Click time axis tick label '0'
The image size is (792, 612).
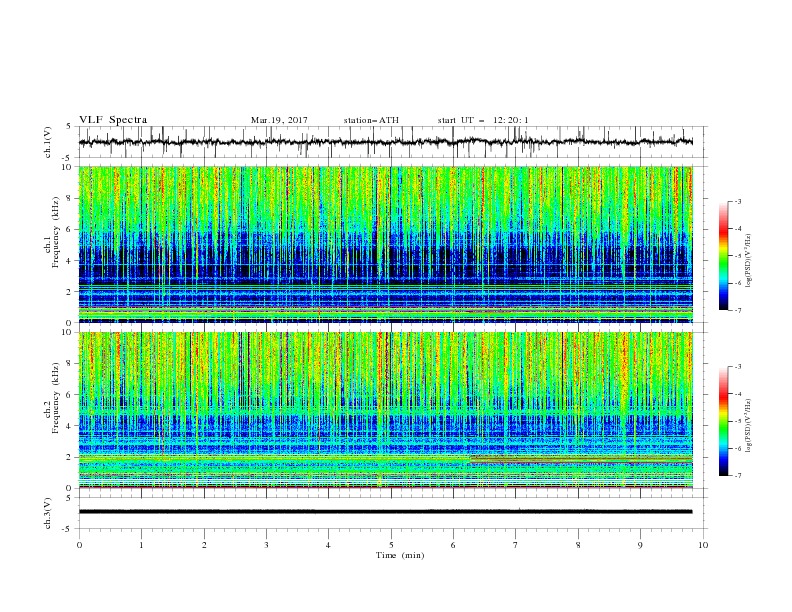[x=79, y=545]
